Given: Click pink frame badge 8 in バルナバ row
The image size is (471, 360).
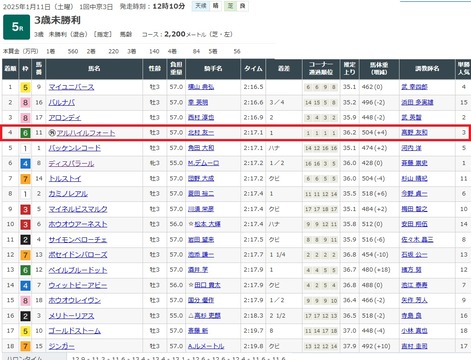Looking at the screenshot, I should [25, 103].
